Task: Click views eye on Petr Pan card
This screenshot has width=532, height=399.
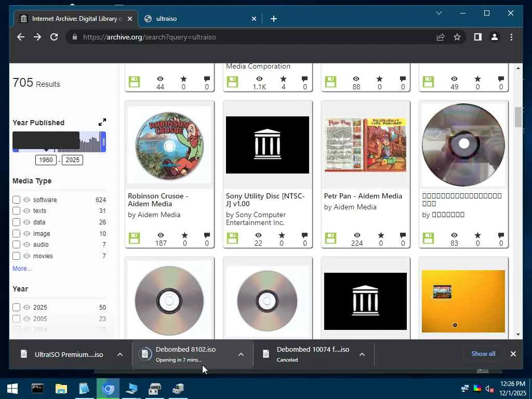Action: coord(357,235)
